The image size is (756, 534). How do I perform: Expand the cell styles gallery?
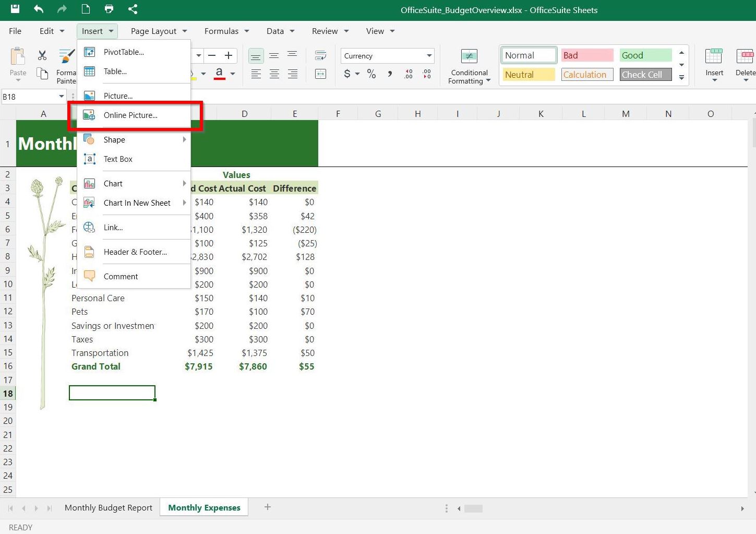681,77
